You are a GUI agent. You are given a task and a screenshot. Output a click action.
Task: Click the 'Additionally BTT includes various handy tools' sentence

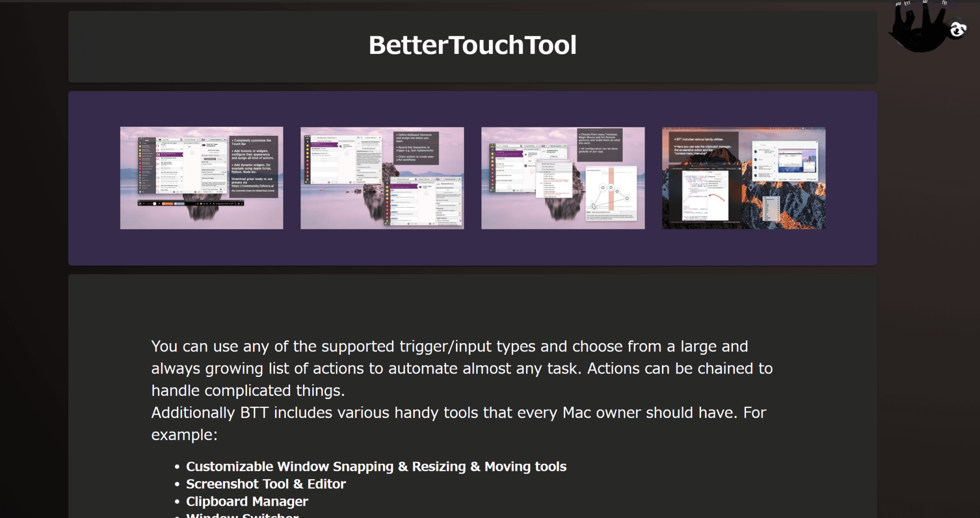click(x=458, y=423)
